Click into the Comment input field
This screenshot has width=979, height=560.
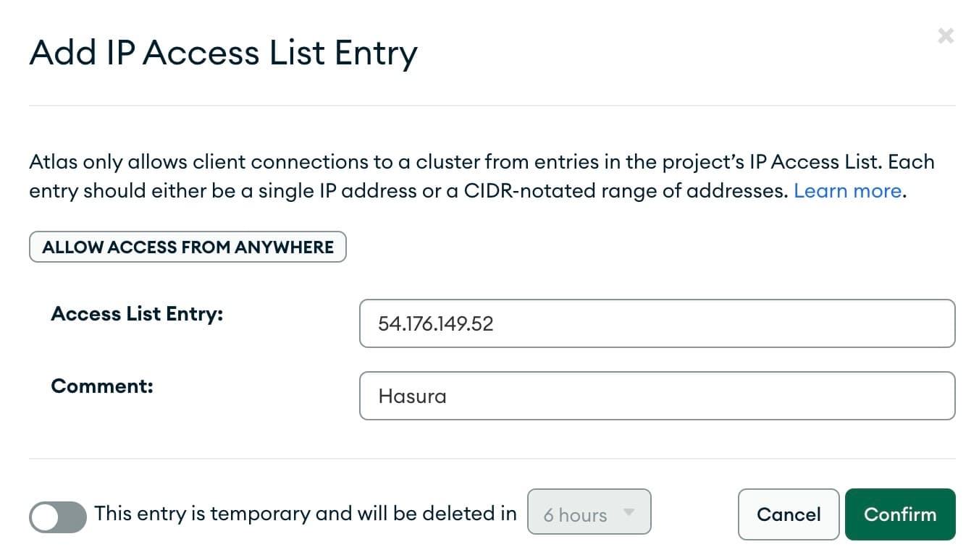coord(656,396)
